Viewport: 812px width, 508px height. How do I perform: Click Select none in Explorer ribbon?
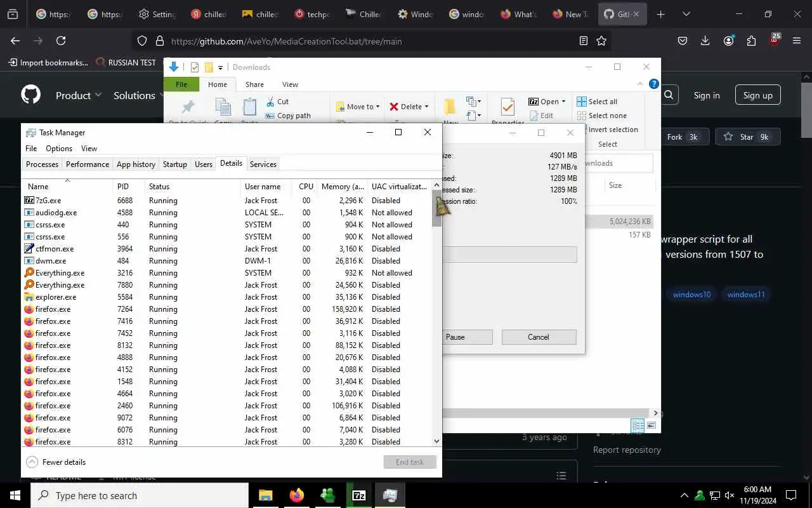coord(601,116)
